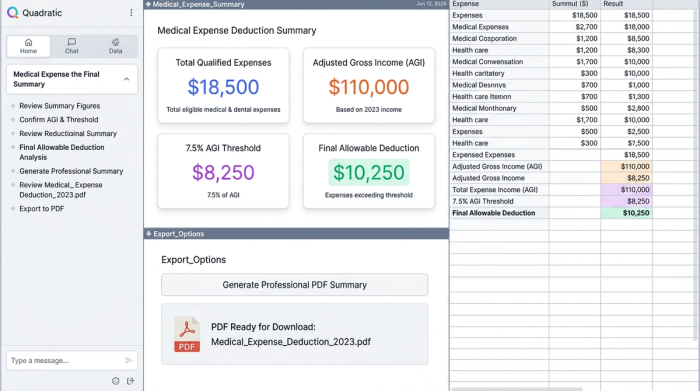Select the Final Allowable Deduction label cell
700x391 pixels.
[499, 213]
